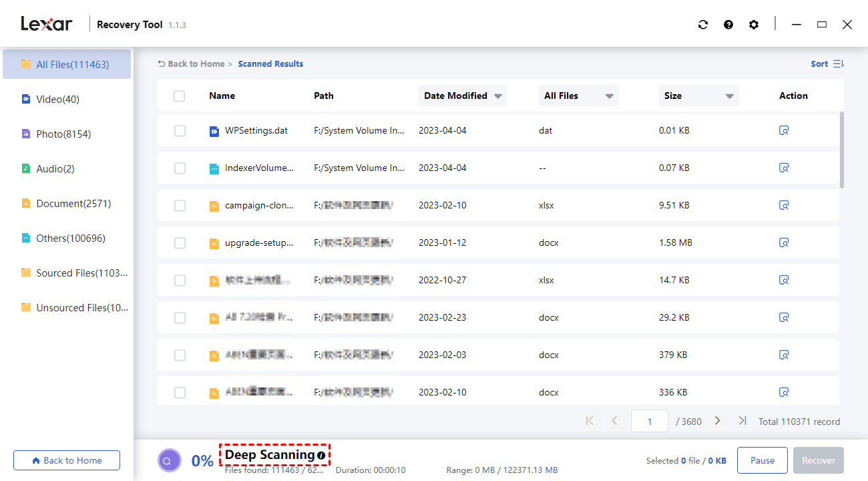
Task: Click preview icon in the 14.7 KB row
Action: [x=784, y=281]
